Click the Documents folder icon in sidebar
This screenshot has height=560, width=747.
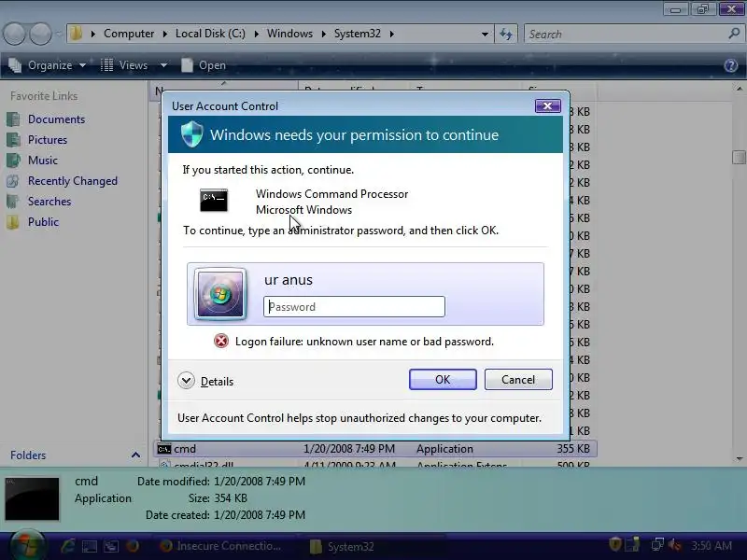pos(13,119)
